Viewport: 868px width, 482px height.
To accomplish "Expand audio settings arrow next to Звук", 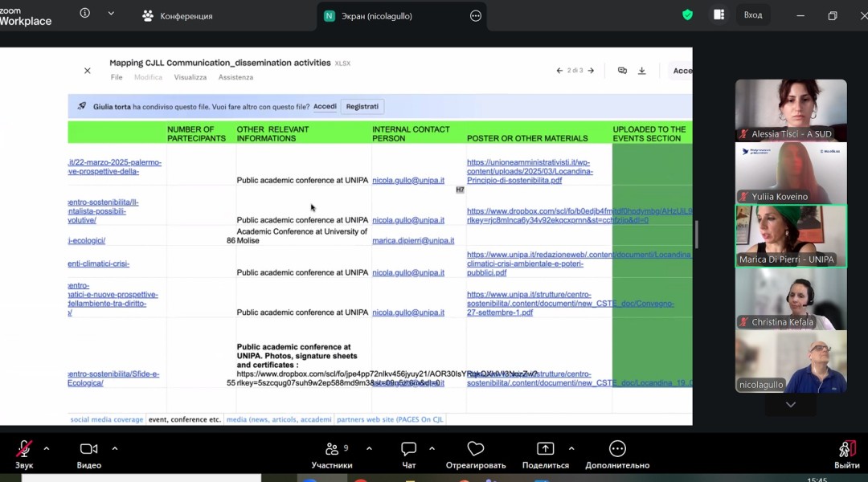I will point(47,449).
